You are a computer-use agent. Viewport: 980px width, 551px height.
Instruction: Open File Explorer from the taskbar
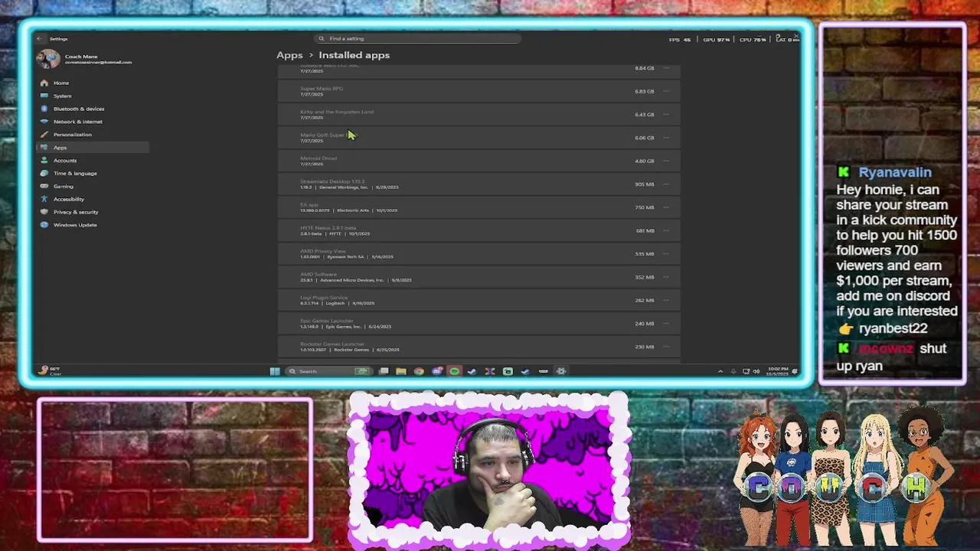[x=400, y=371]
